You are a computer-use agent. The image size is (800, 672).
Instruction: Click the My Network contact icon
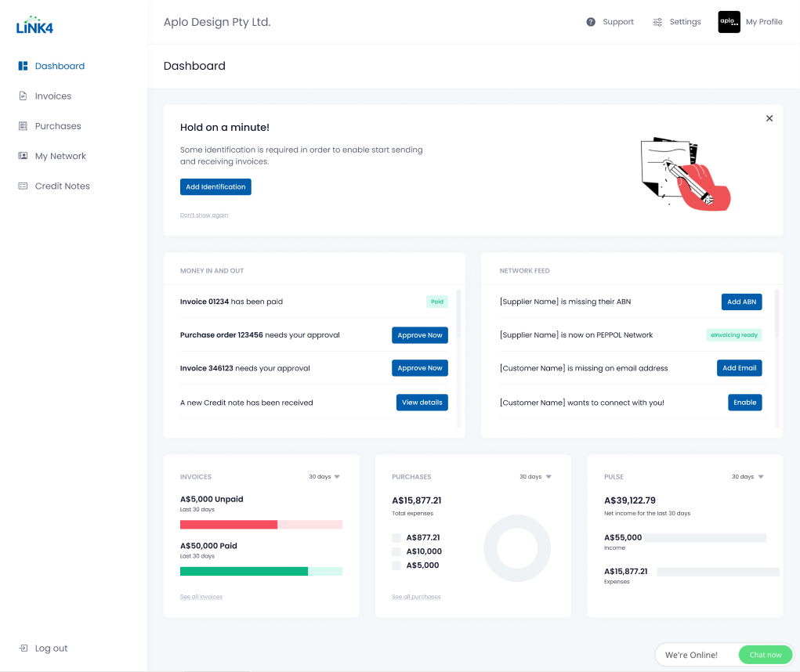[x=23, y=156]
